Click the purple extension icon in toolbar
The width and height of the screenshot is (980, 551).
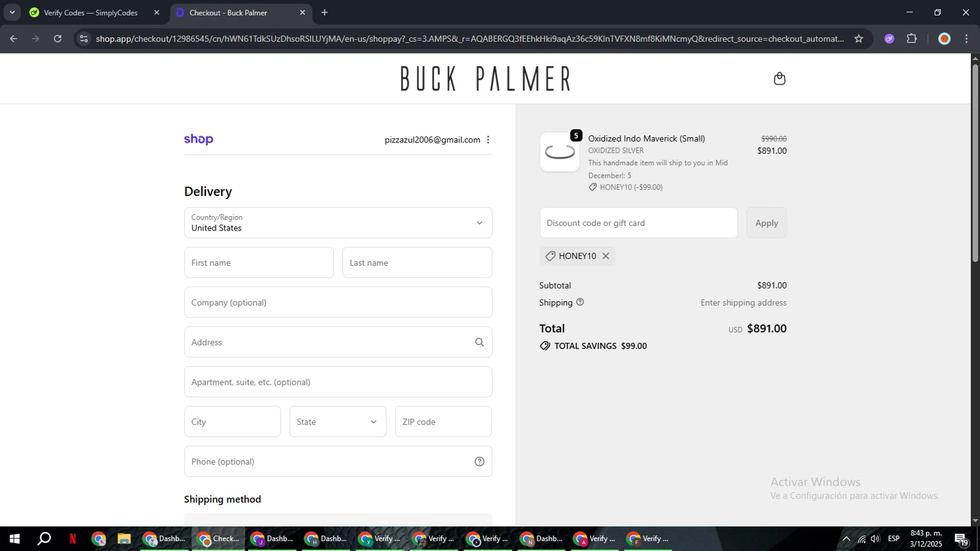(889, 39)
